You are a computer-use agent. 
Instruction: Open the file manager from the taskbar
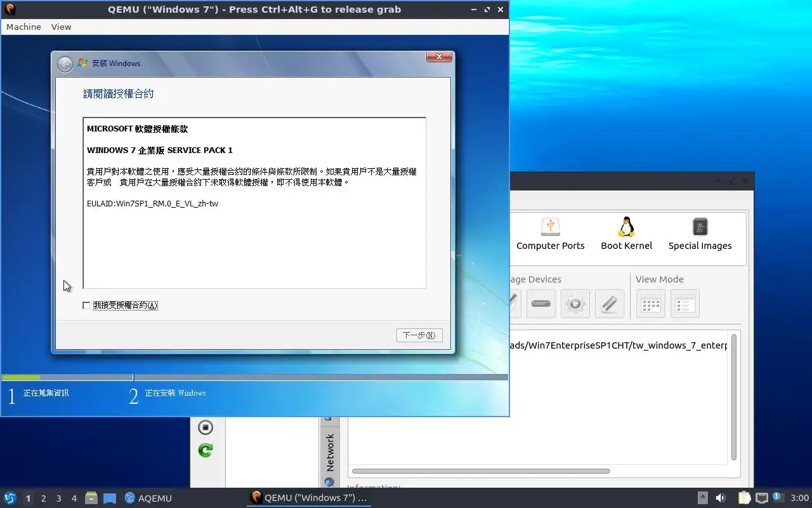91,498
